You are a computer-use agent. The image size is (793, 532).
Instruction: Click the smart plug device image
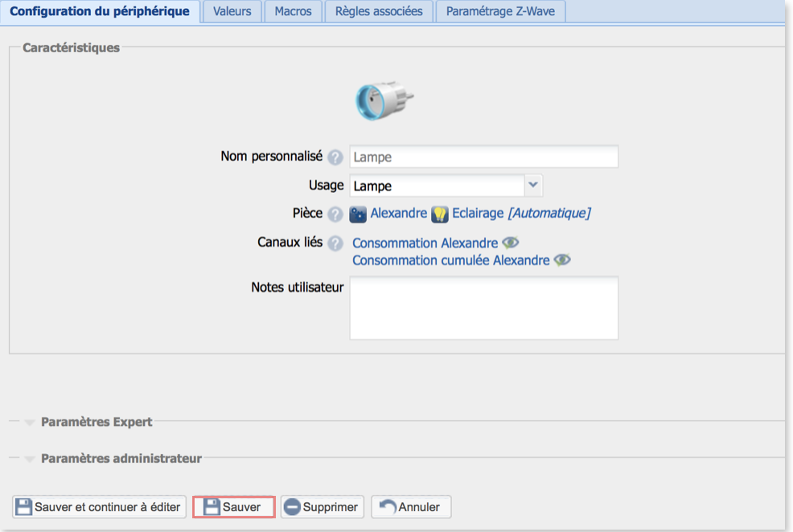click(x=384, y=100)
